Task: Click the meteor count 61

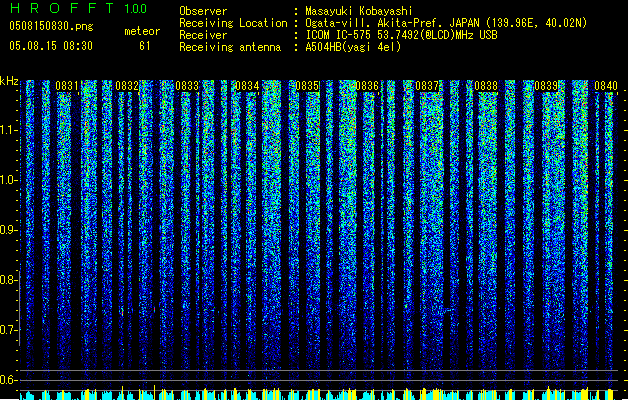Action: tap(145, 46)
